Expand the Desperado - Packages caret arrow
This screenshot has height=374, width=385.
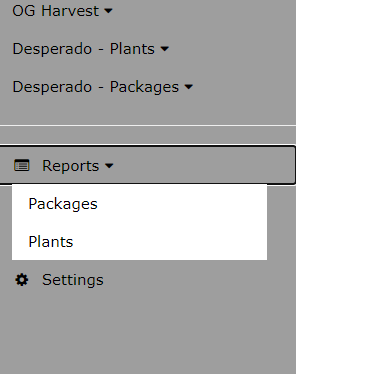pos(189,87)
